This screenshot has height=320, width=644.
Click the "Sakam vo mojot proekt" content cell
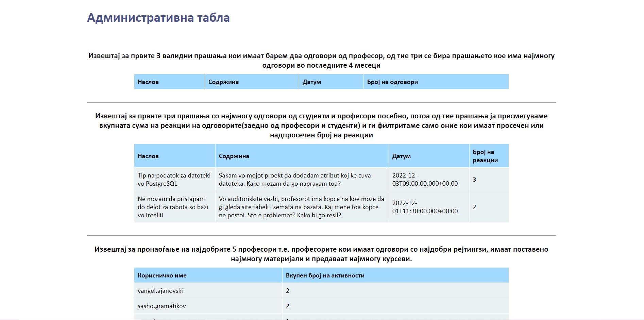point(294,180)
